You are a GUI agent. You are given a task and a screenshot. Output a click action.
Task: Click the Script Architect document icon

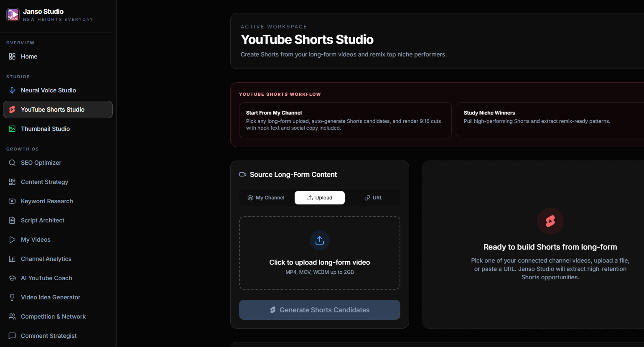[x=12, y=220]
